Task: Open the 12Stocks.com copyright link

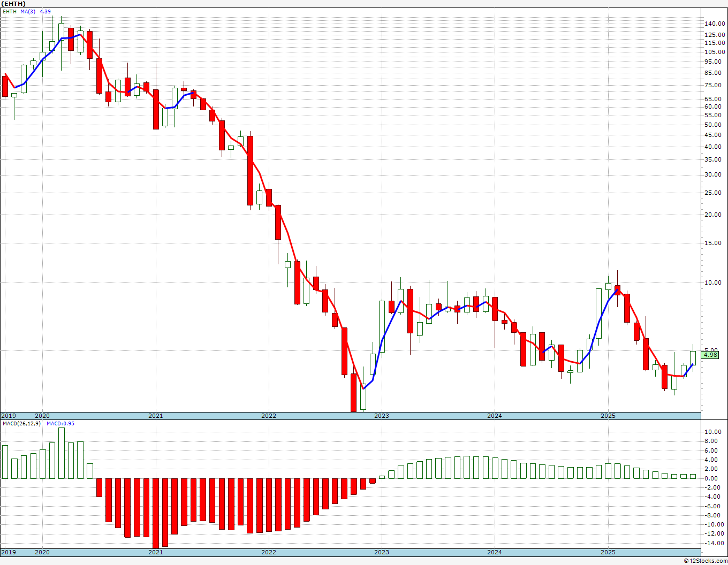Action: [x=706, y=561]
